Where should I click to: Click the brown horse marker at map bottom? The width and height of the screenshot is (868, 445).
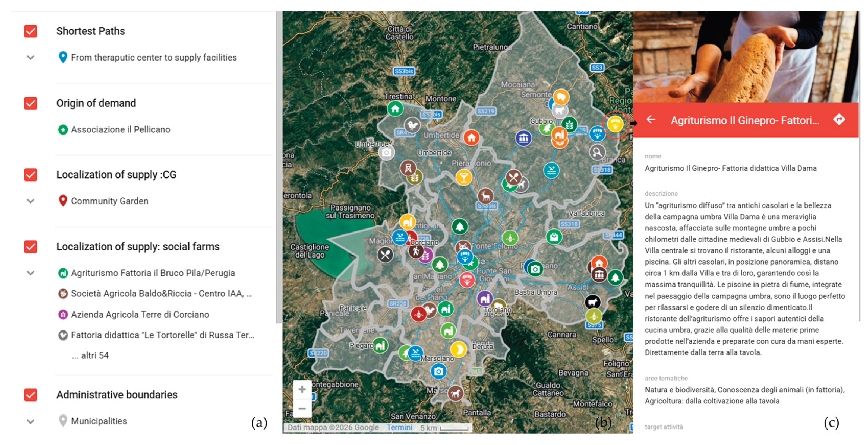point(455,393)
